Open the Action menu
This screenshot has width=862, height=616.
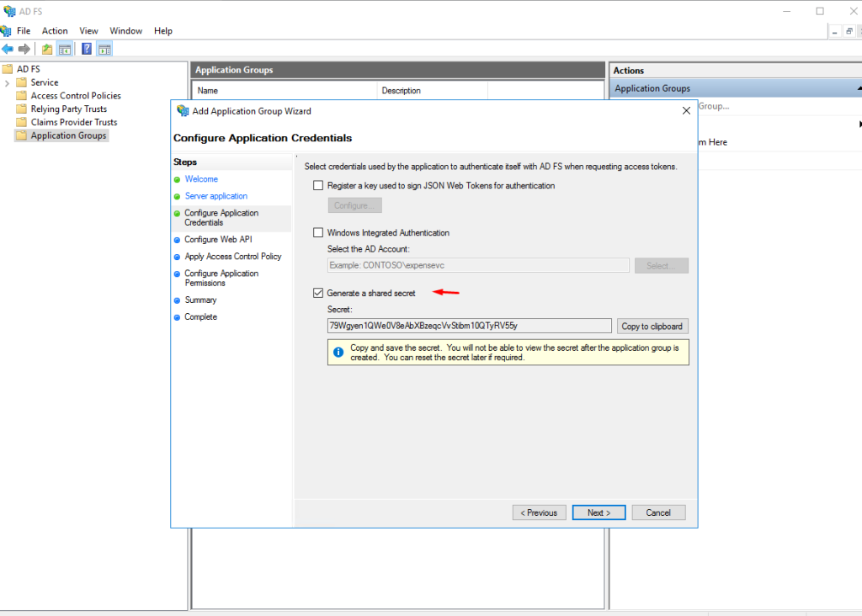(55, 31)
